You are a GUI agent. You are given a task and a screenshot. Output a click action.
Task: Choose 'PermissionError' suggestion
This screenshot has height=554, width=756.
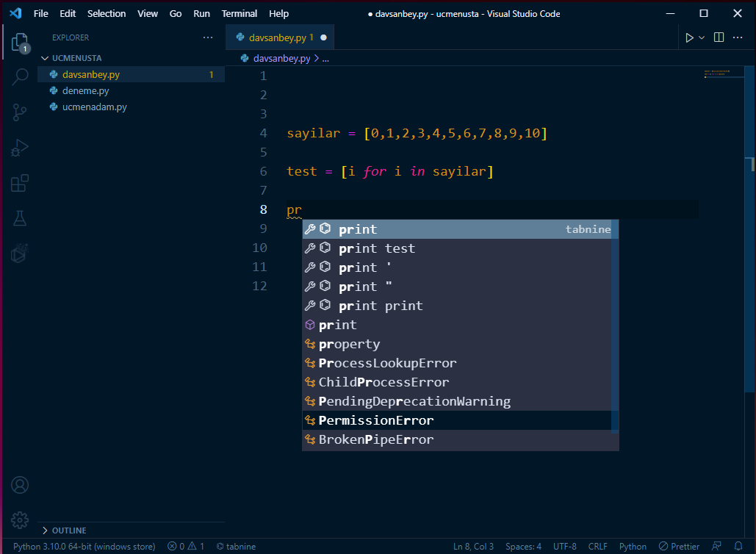pos(457,420)
